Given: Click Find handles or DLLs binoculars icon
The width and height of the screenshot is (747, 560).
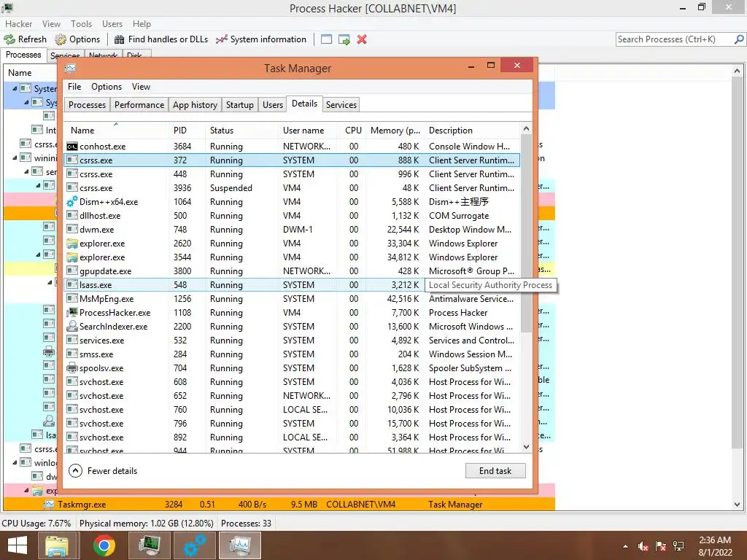Looking at the screenshot, I should pos(120,39).
